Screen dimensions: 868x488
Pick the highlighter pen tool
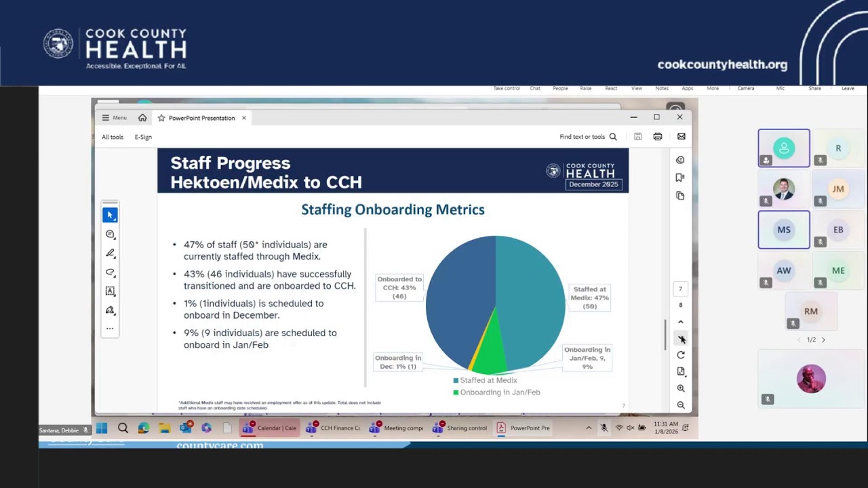[x=110, y=253]
